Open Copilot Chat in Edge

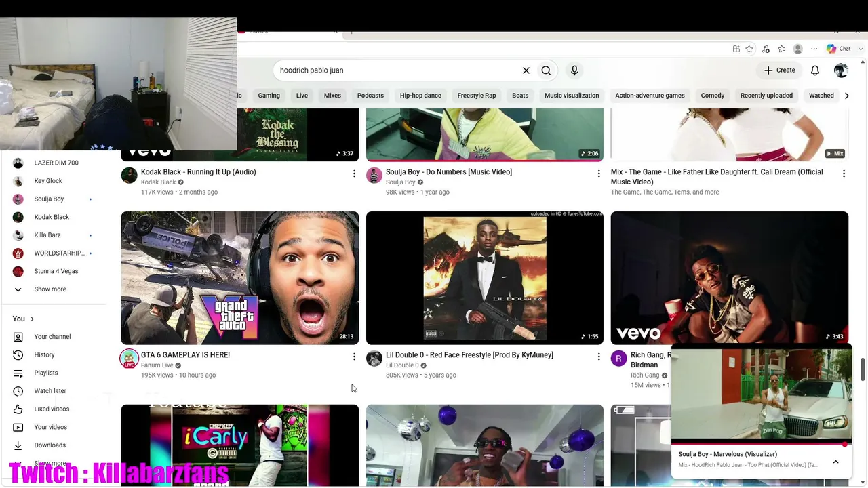tap(839, 49)
